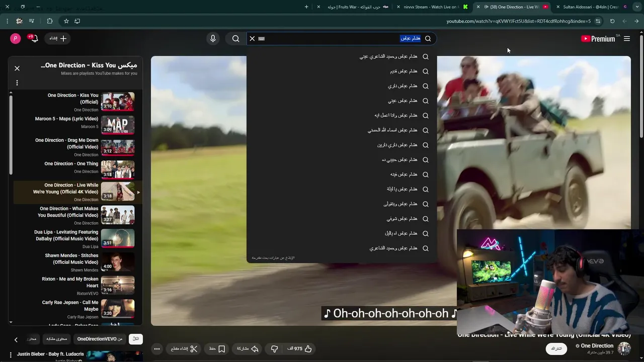Viewport: 644px width, 362px height.
Task: Select the من OneDirectionVEVO chip
Action: pyautogui.click(x=100, y=339)
